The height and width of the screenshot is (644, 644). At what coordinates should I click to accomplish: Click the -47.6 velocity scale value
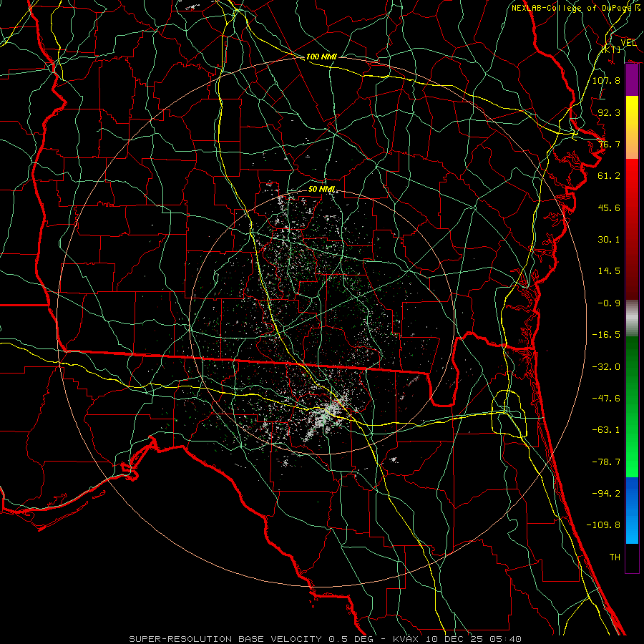pos(606,399)
